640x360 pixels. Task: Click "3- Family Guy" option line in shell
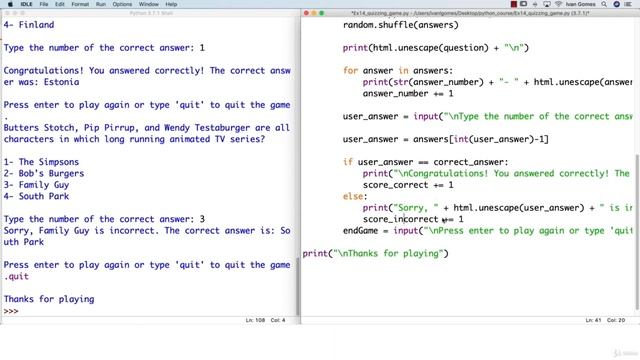36,185
